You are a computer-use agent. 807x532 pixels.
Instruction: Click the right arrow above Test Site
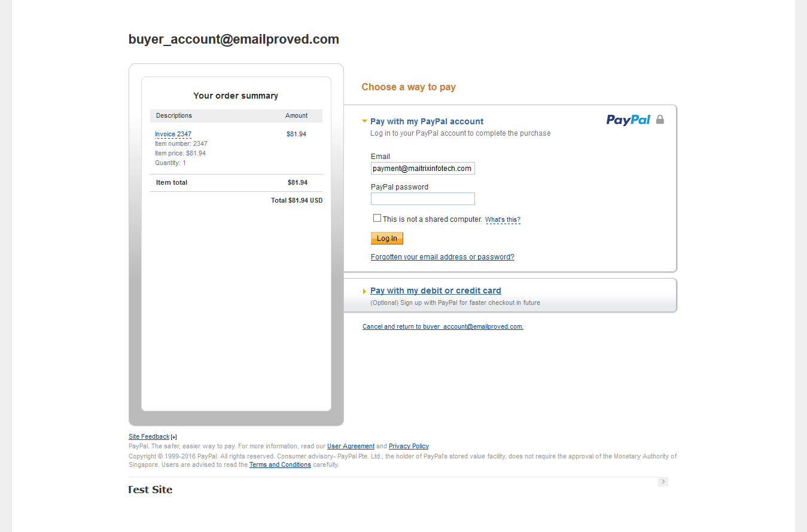pyautogui.click(x=663, y=482)
